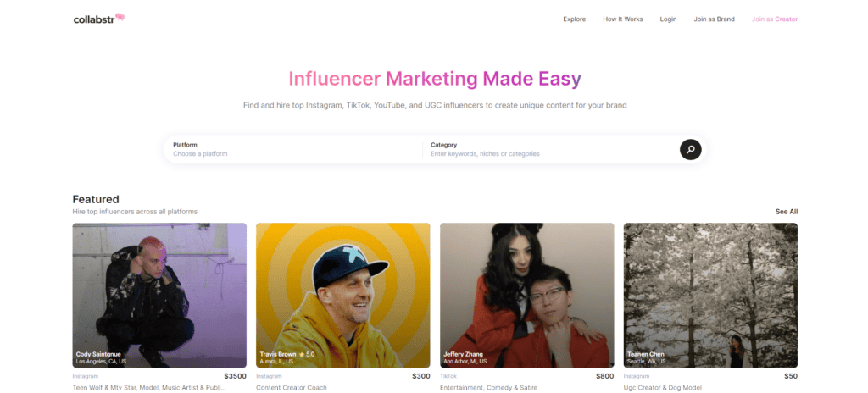Open the Explore menu item
The width and height of the screenshot is (868, 393).
point(574,19)
